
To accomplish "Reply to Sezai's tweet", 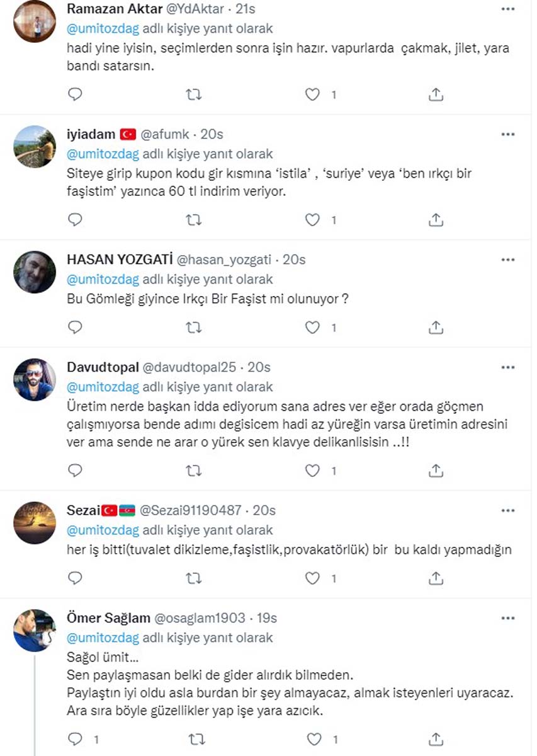I will pos(75,577).
